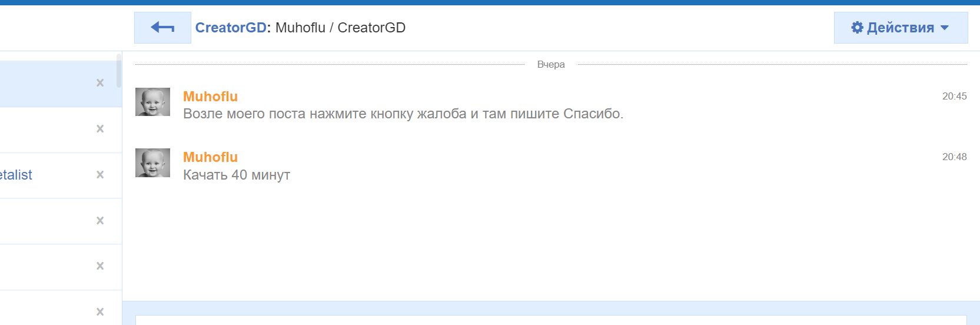Close the fifth conversation in sidebar list
Screen dimensions: 980x325
coord(100,266)
